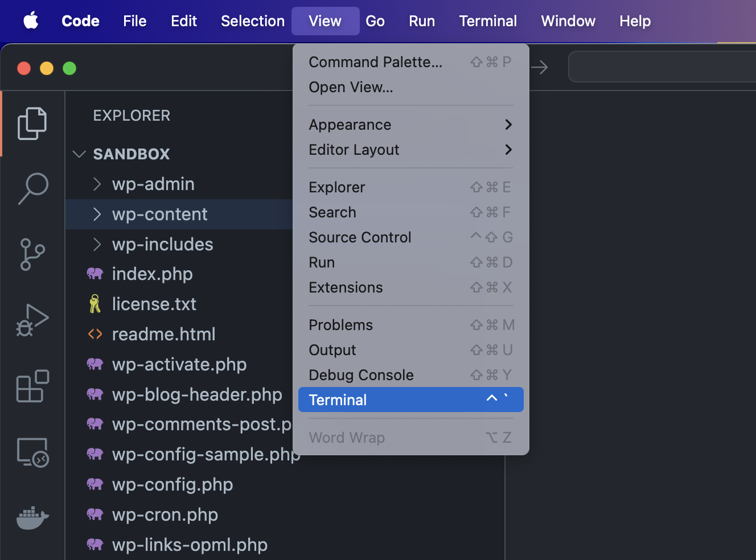Choose Explorer in the View menu
The image size is (756, 560).
coord(410,187)
